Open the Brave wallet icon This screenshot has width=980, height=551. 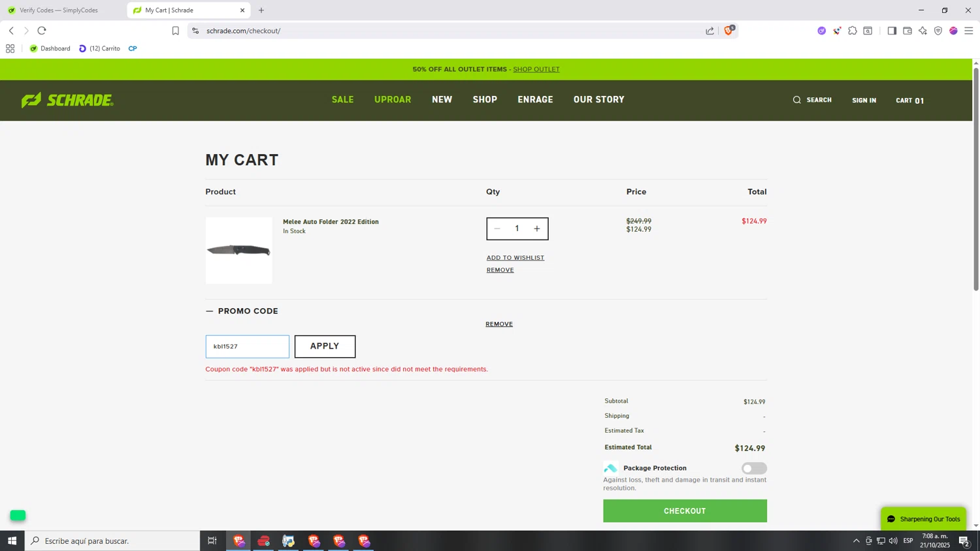point(907,31)
